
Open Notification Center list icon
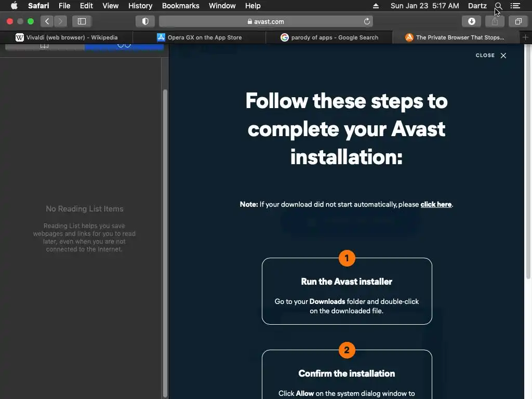pyautogui.click(x=515, y=6)
